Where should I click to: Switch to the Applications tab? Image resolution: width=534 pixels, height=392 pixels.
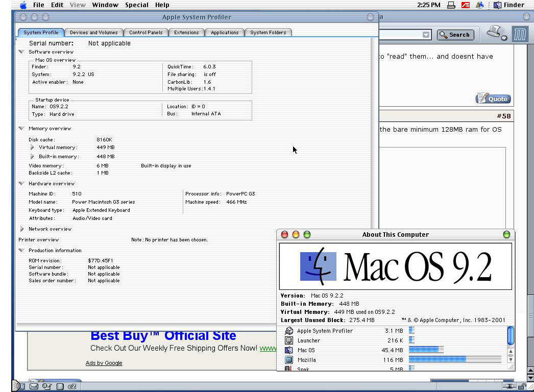pyautogui.click(x=225, y=32)
